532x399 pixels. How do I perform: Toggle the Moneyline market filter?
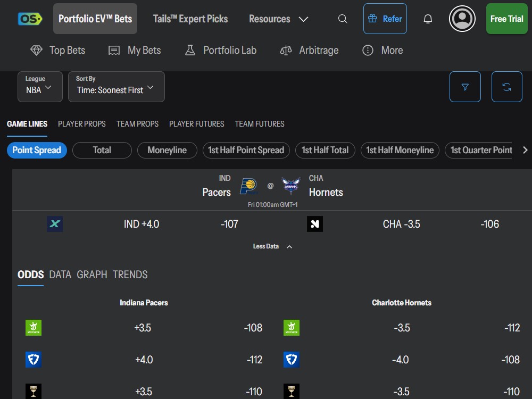167,150
